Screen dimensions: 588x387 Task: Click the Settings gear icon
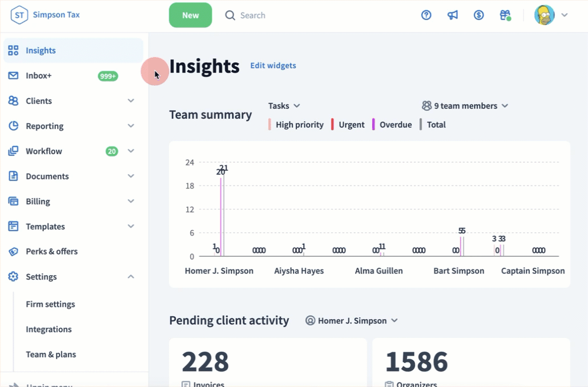pos(13,277)
